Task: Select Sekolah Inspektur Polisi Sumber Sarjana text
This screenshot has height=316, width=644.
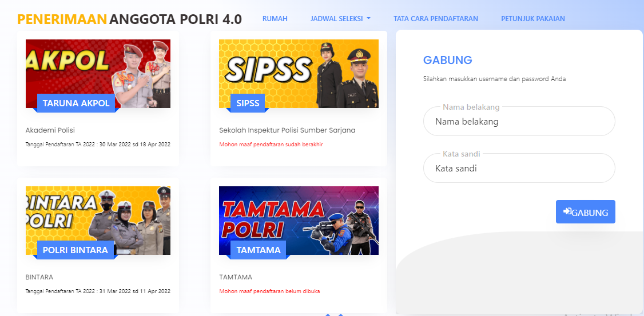Action: point(287,130)
